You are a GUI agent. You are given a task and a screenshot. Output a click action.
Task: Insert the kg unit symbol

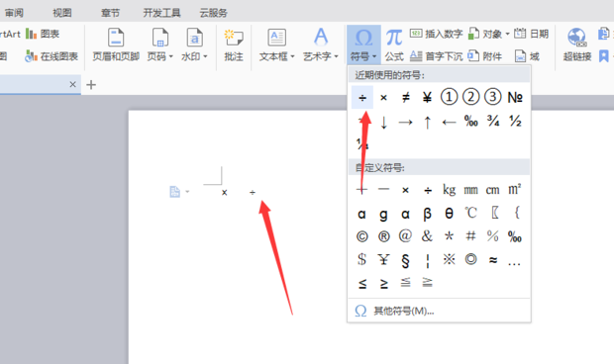tap(450, 190)
